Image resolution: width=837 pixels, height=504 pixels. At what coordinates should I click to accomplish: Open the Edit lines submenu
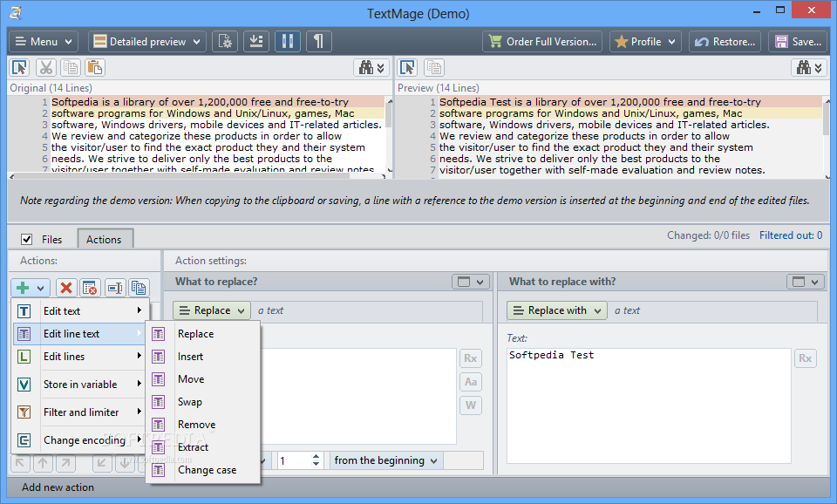(79, 356)
